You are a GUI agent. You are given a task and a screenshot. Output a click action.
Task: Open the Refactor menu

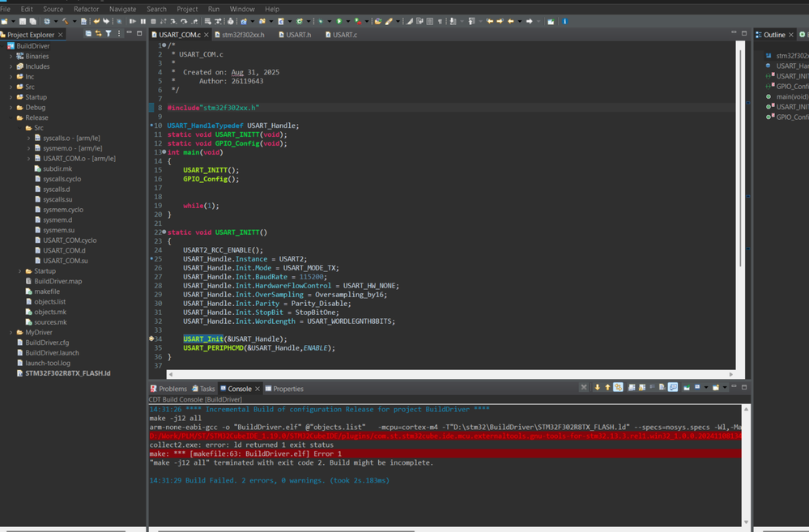(x=86, y=9)
